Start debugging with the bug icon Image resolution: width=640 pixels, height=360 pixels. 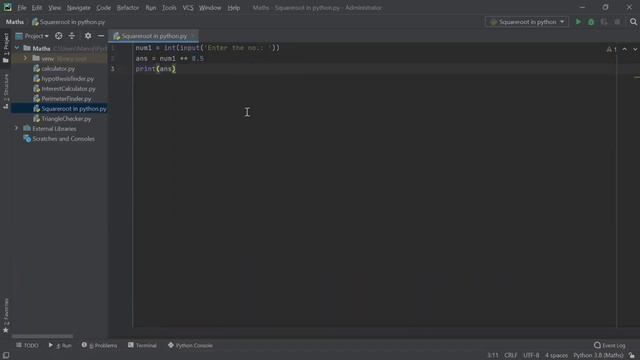click(591, 22)
